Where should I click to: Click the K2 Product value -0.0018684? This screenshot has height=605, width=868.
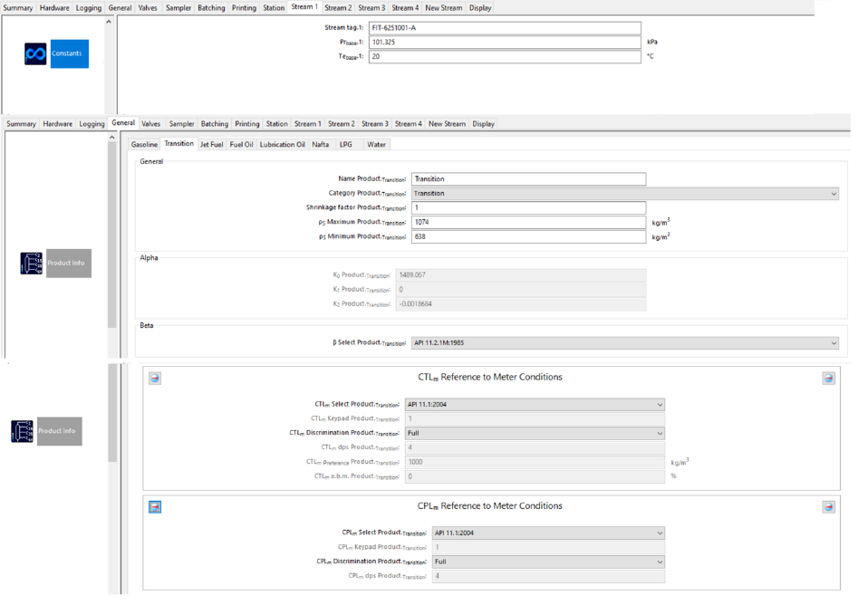point(521,304)
